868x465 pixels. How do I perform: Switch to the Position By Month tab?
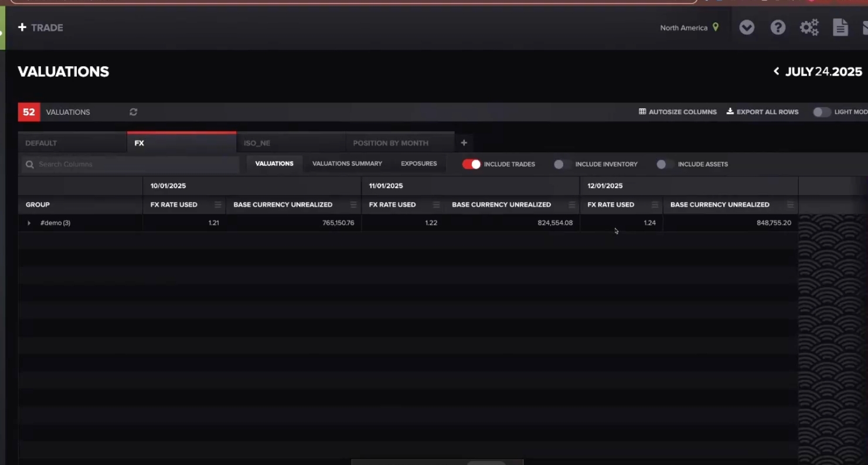(390, 143)
